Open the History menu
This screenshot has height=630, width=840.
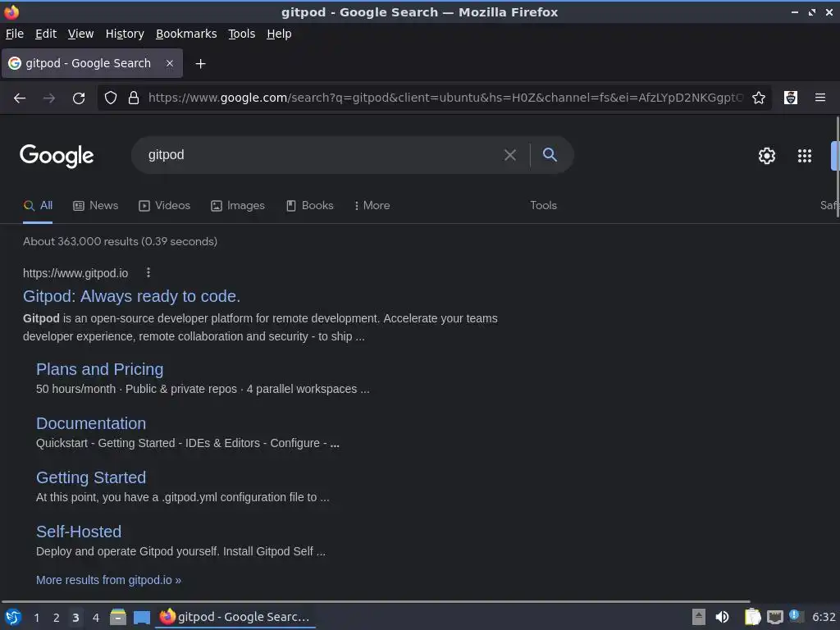(x=125, y=34)
